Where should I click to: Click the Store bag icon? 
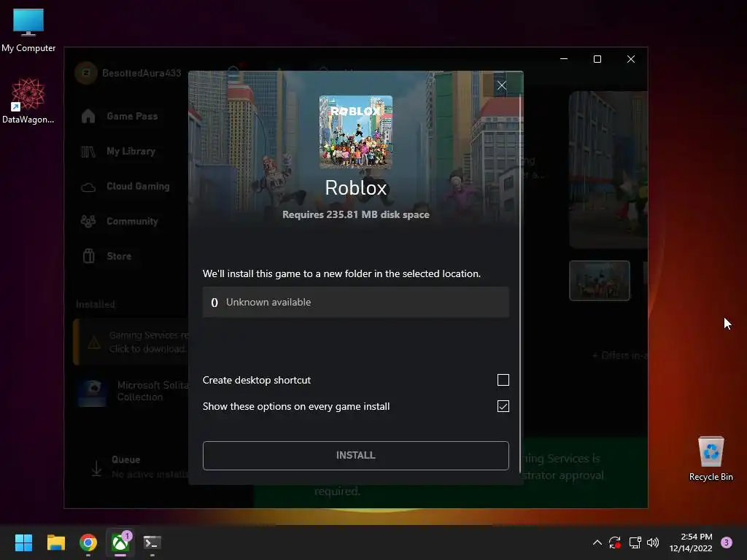tap(88, 256)
